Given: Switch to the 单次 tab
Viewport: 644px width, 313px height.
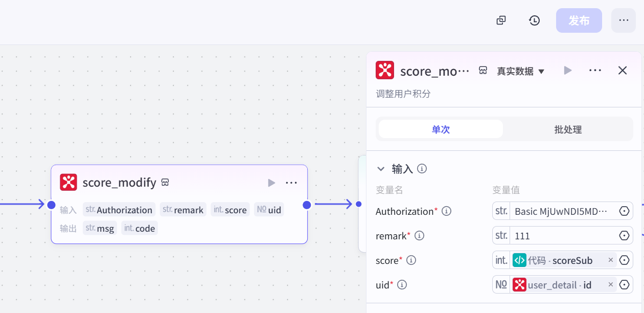Looking at the screenshot, I should tap(441, 129).
